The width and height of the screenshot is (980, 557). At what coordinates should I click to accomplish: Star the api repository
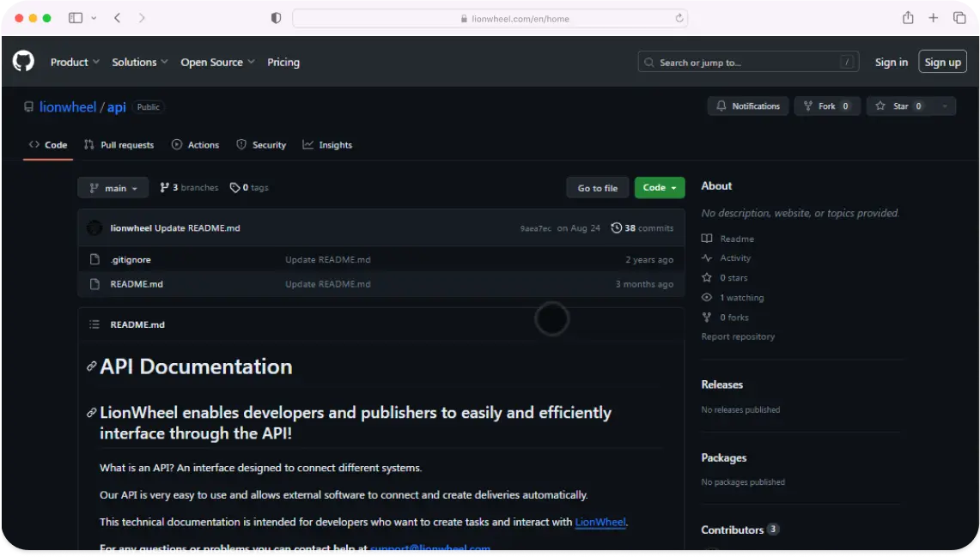(x=900, y=106)
